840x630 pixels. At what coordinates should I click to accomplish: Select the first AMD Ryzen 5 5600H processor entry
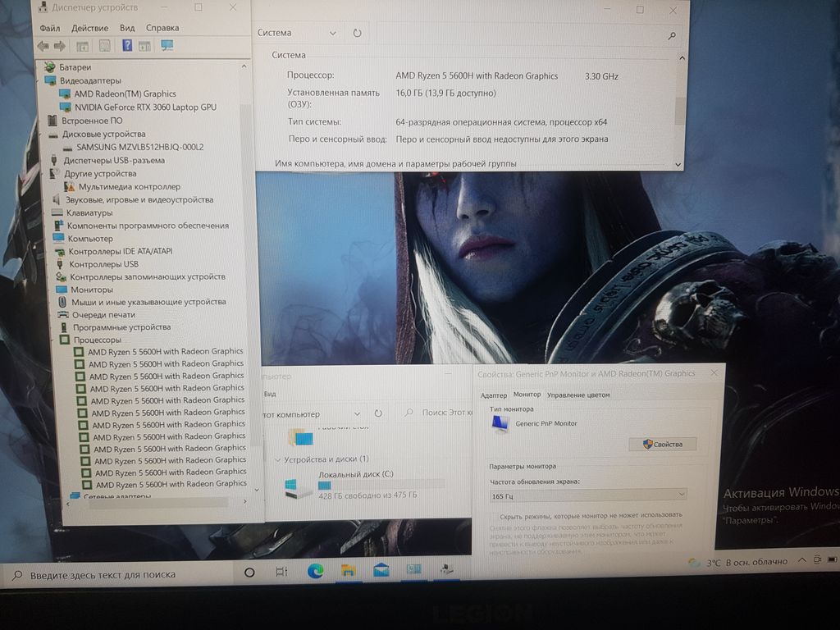pos(166,352)
